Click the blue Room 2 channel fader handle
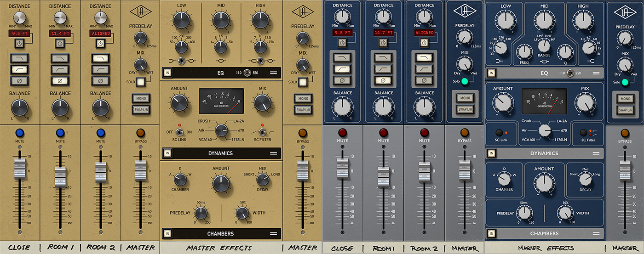 pos(424,172)
